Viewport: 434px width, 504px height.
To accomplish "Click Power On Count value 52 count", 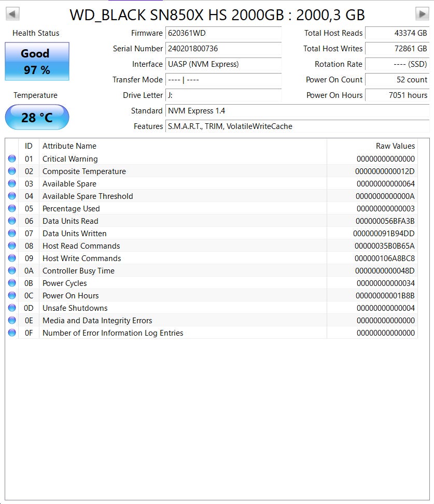I will tap(397, 80).
